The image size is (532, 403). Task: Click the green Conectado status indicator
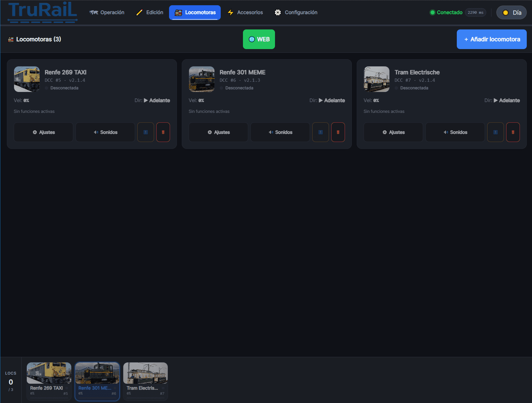point(446,12)
